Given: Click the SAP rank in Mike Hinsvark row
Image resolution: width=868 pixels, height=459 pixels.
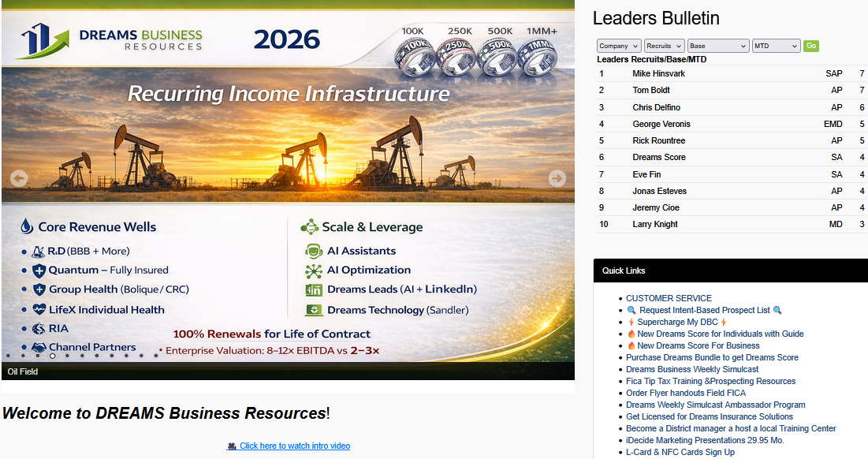Looking at the screenshot, I should [833, 73].
